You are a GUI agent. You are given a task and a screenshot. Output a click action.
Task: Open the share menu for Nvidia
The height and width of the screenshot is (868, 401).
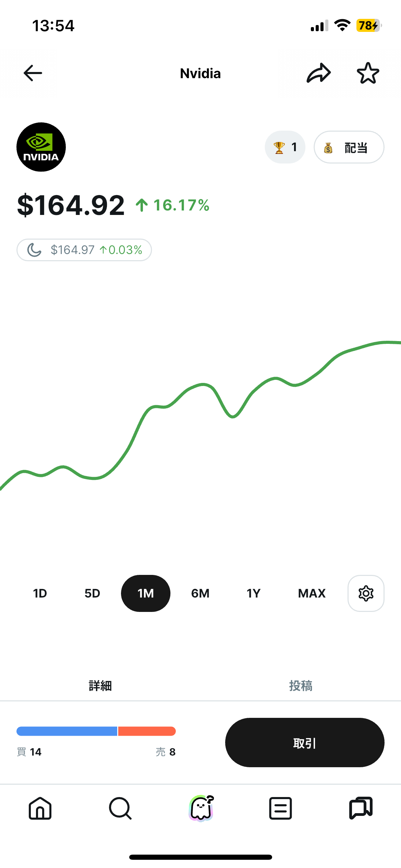tap(318, 73)
